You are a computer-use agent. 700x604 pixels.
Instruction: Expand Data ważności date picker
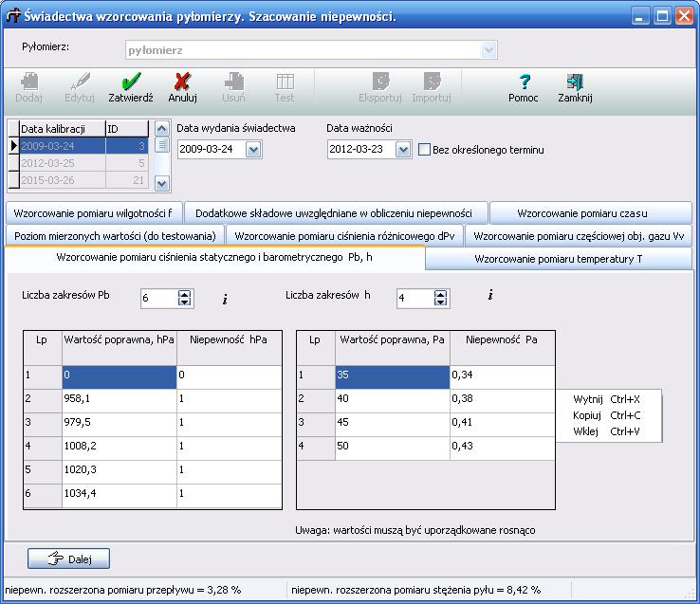[x=403, y=150]
